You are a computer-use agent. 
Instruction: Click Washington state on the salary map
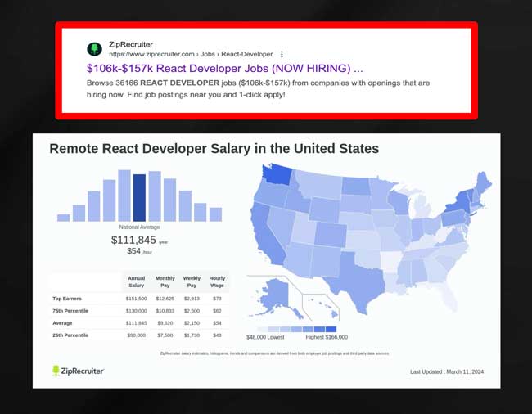click(x=277, y=174)
